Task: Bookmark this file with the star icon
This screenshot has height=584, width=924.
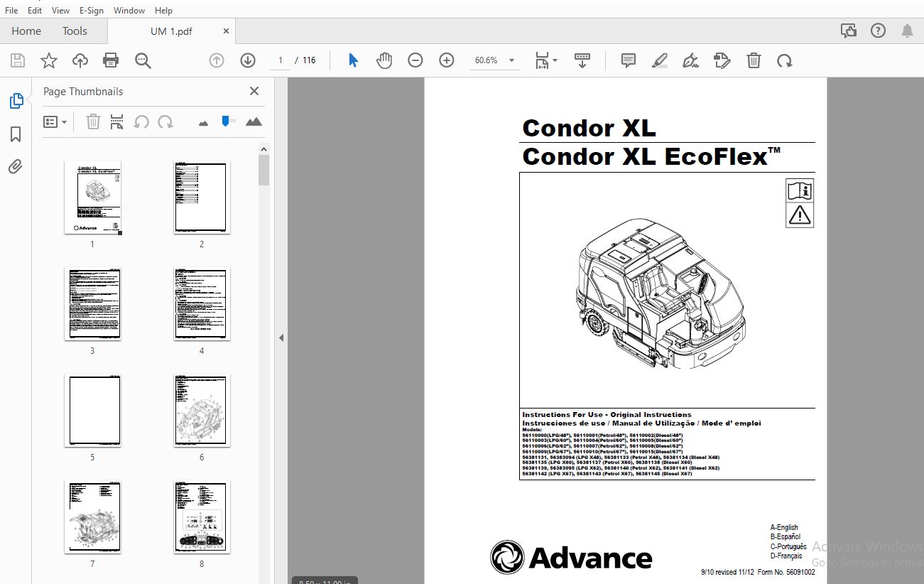Action: 48,60
